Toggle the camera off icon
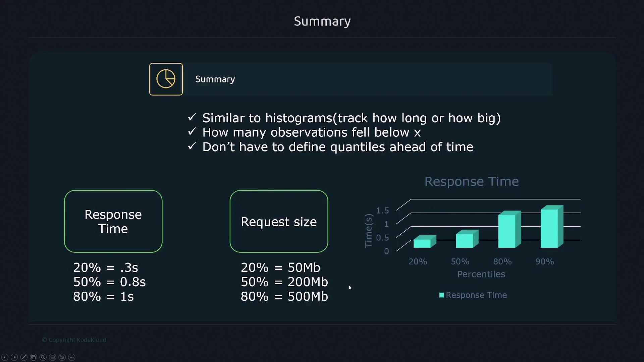Viewport: 644px width, 362px height. pos(62,357)
